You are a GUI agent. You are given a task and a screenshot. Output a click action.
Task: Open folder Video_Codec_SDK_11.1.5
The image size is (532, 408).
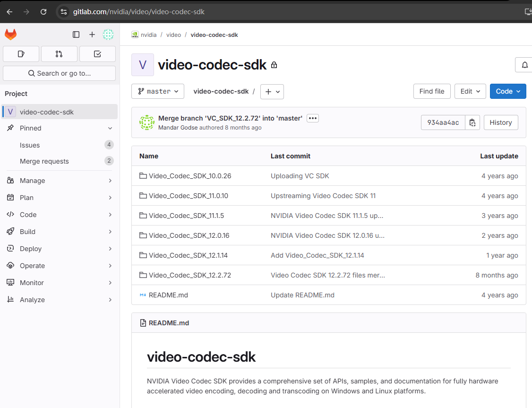click(186, 216)
